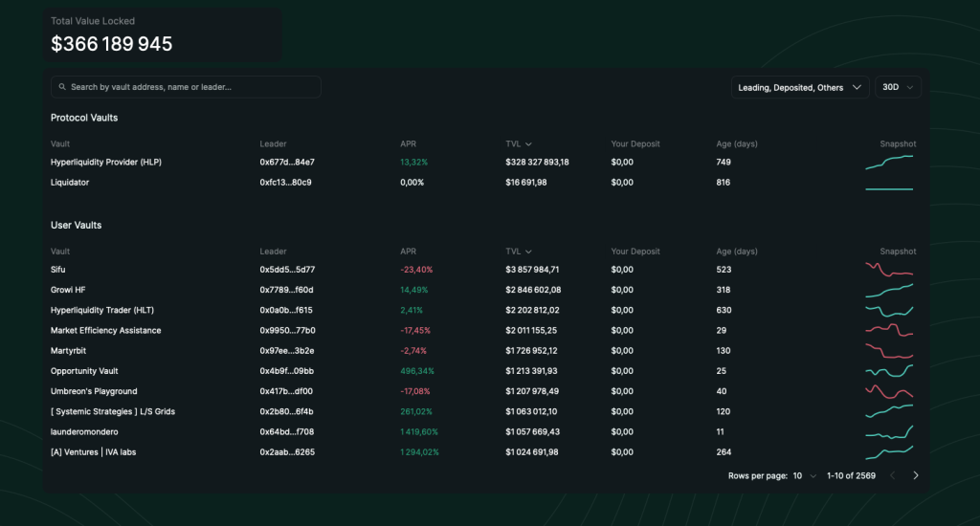Click the Protocol Vaults Your Deposit header
The image size is (980, 526).
tap(635, 143)
